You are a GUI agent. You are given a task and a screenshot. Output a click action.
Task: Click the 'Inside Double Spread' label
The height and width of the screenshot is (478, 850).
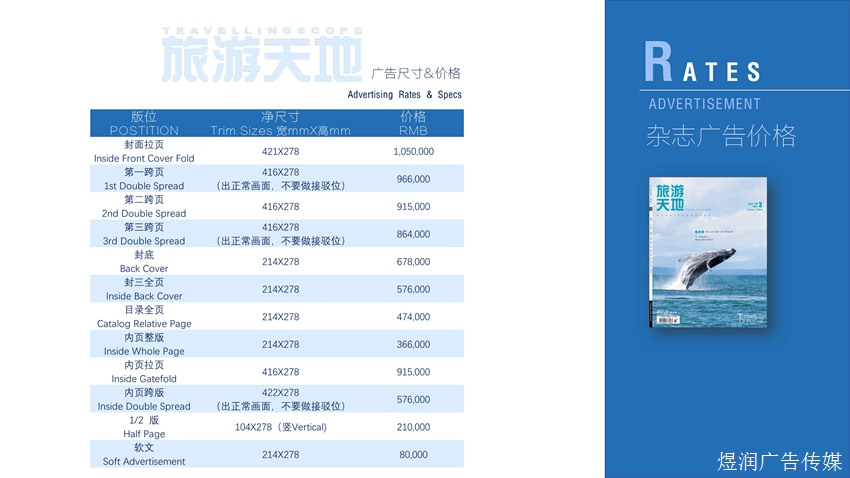click(x=144, y=406)
